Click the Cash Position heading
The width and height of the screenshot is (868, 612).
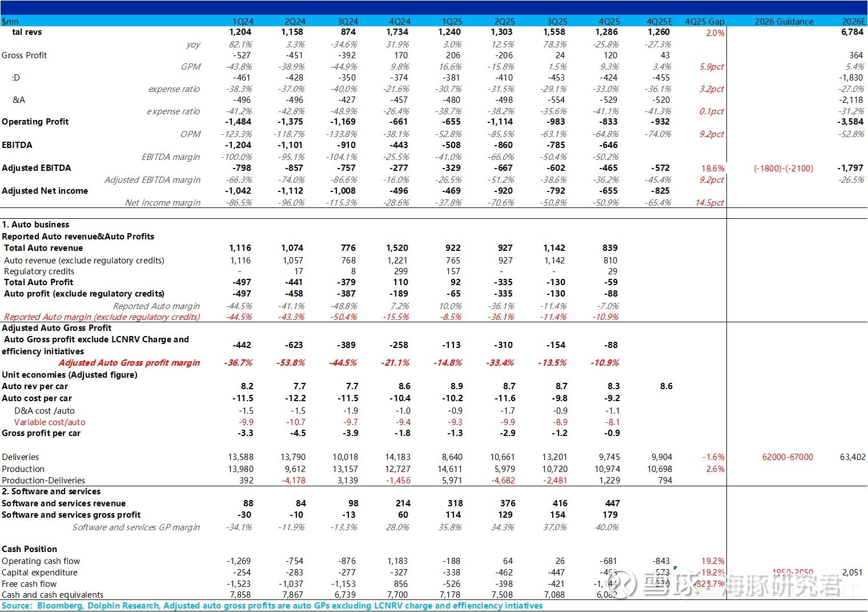(x=30, y=549)
